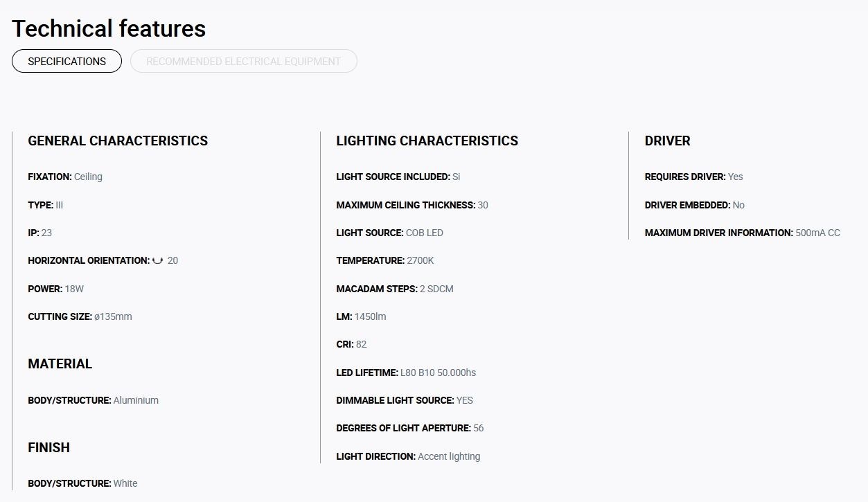
Task: Select the Type: III row
Action: [46, 205]
